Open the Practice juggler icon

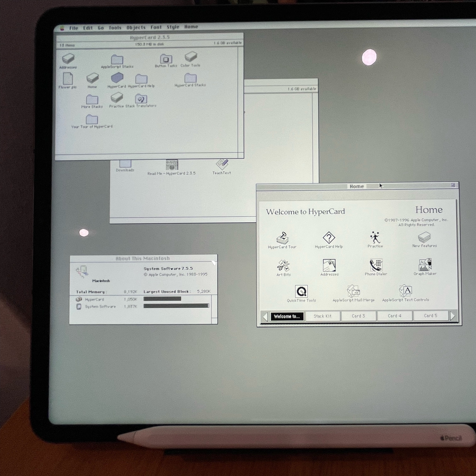coord(375,237)
